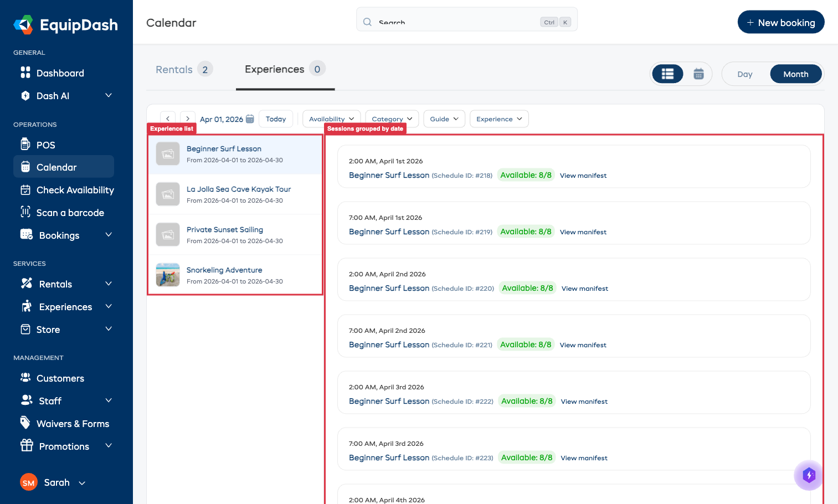The width and height of the screenshot is (838, 504).
Task: Click the Snorkeling Adventure thumbnail image
Action: coord(167,275)
